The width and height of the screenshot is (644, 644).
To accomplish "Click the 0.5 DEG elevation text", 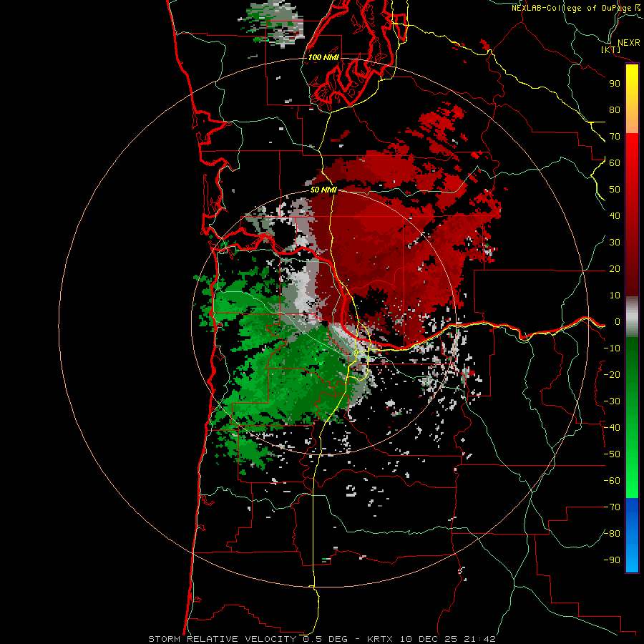I will (x=326, y=639).
